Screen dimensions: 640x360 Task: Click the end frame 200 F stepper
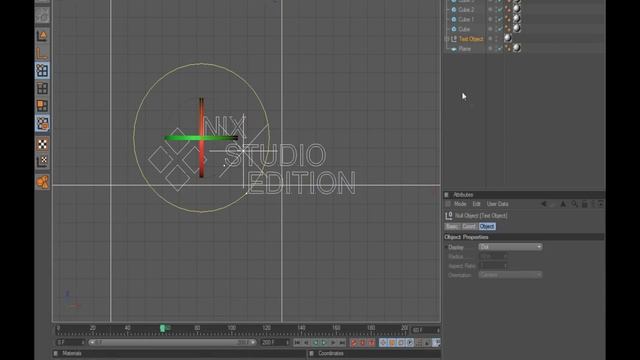point(287,342)
